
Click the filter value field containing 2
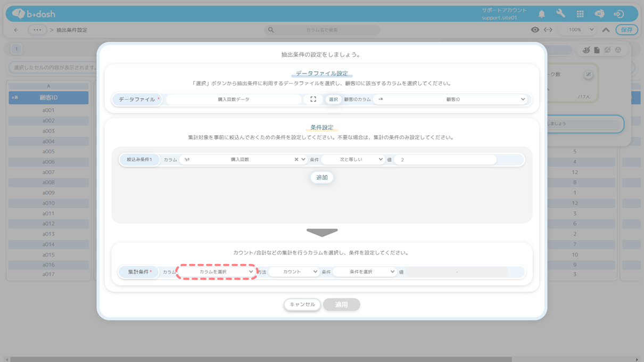pos(445,160)
